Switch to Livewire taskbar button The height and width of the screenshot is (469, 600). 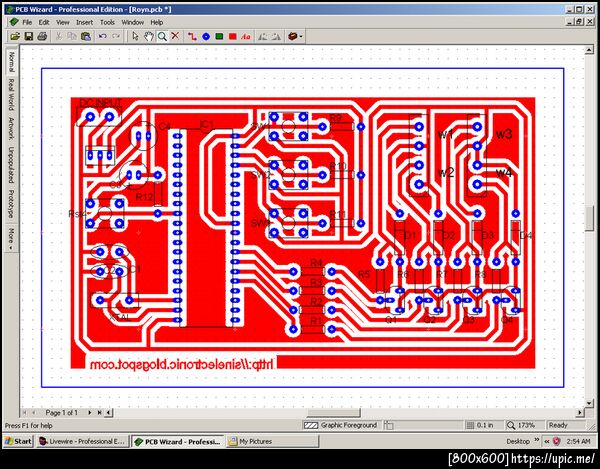[82, 441]
